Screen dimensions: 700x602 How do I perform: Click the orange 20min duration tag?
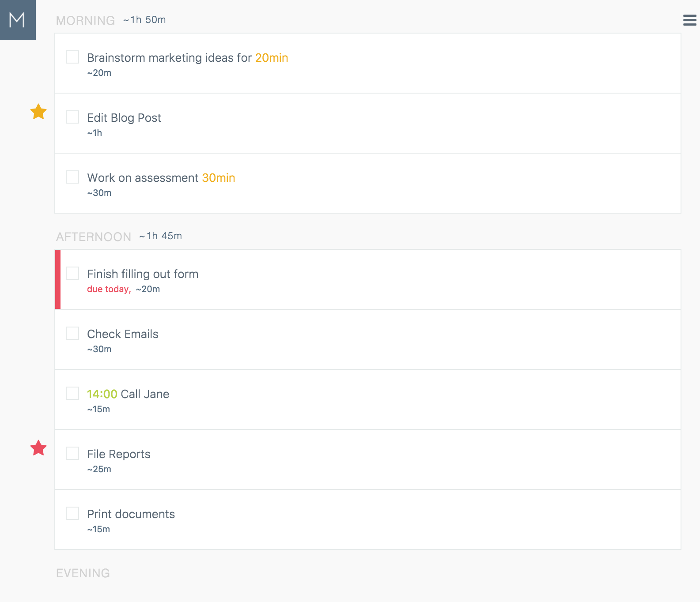272,58
